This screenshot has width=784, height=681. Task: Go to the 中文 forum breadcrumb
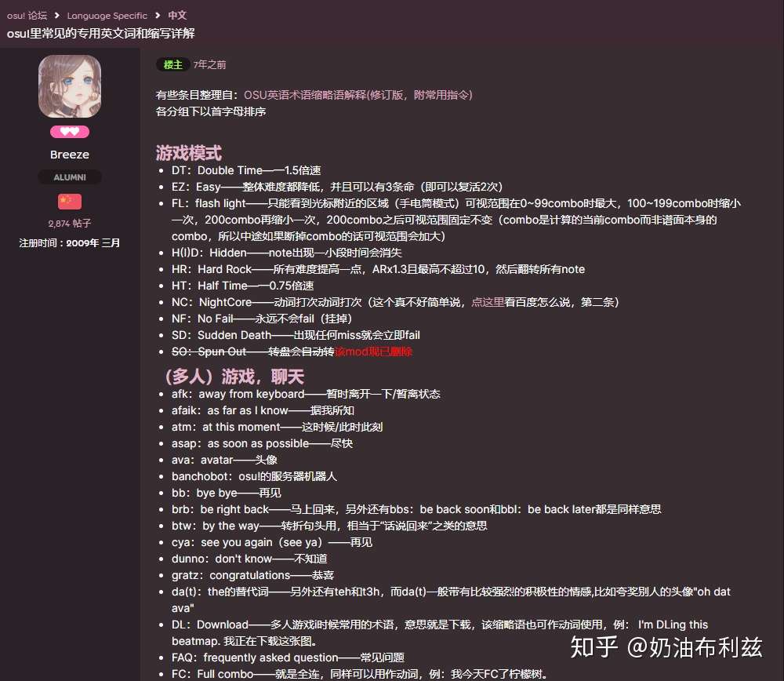[177, 15]
